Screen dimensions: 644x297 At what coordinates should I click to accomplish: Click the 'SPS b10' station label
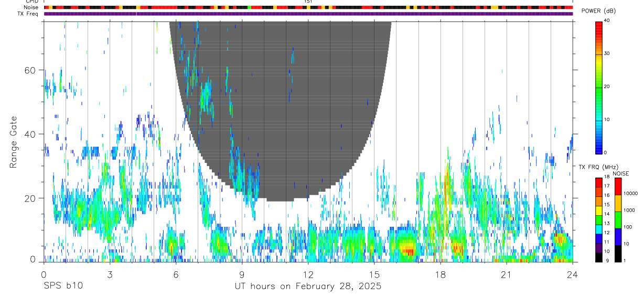pos(63,287)
